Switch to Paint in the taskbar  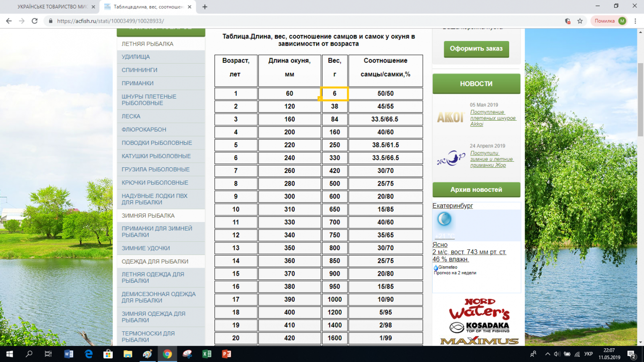point(148,354)
